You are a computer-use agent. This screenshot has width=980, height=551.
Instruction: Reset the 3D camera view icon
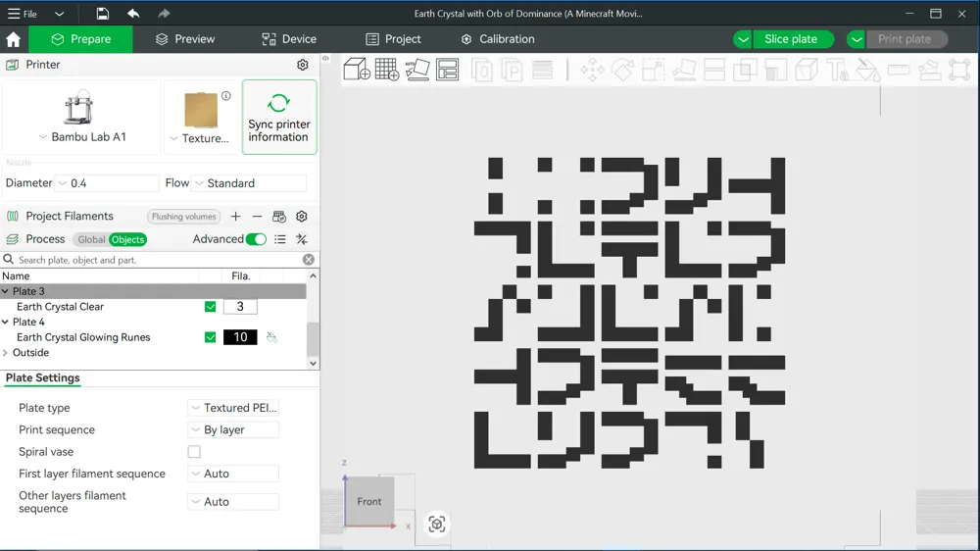pos(437,525)
